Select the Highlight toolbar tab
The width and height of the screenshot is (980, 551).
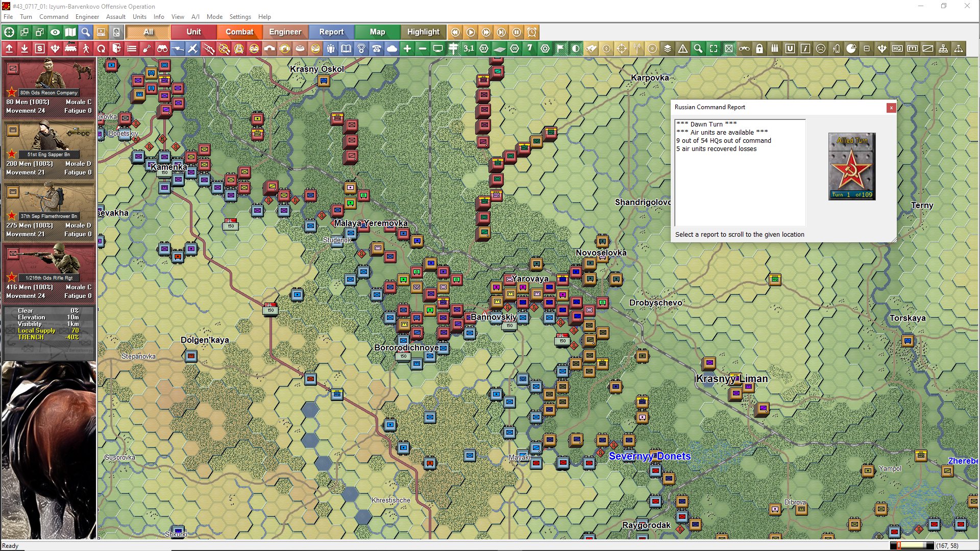coord(423,32)
